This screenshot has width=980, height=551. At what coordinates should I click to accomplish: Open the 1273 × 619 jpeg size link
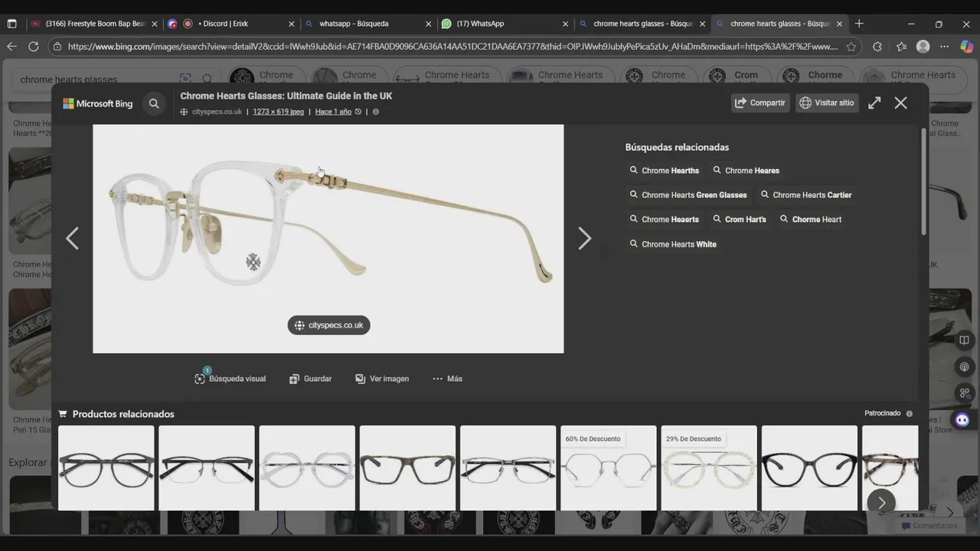point(278,112)
